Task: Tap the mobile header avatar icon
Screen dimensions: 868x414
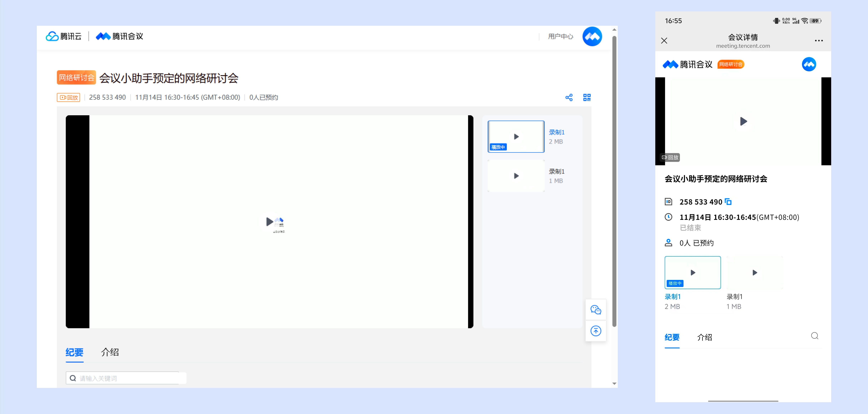Action: point(809,64)
